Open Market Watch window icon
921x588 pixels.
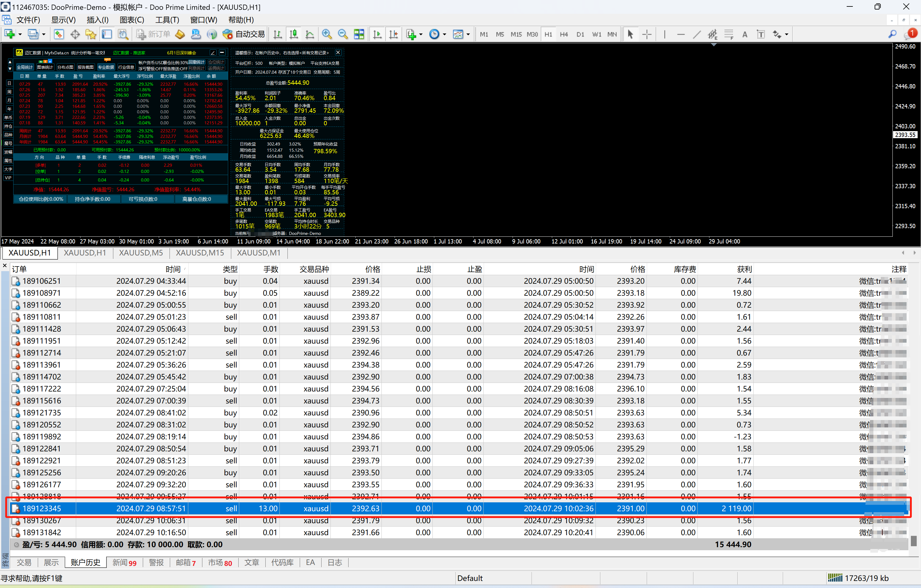tap(59, 34)
